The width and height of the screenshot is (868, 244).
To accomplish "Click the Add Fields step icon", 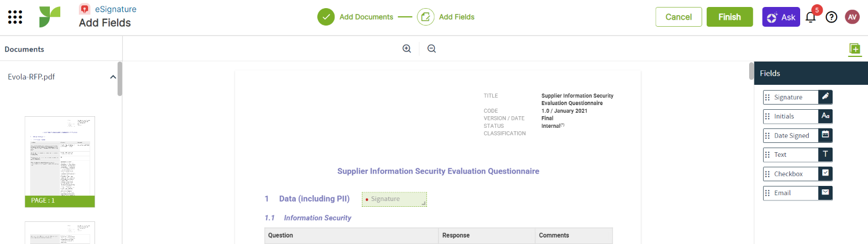I will coord(426,17).
